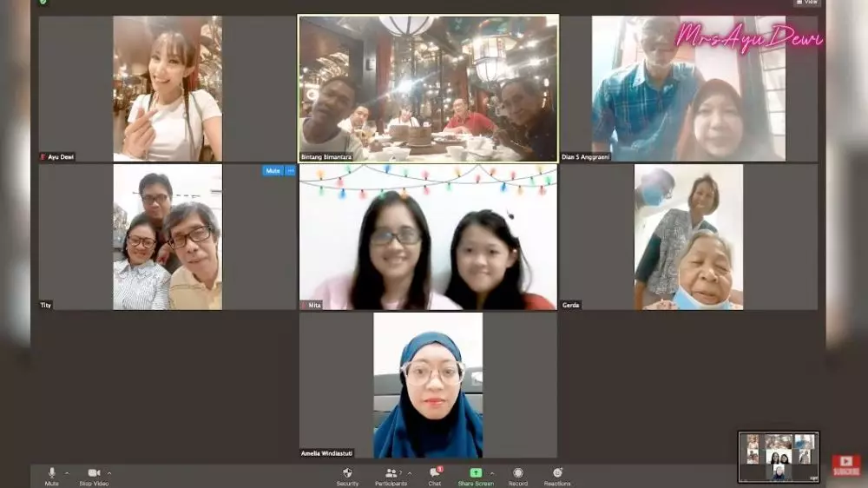Click the 'Gerda' name label

click(x=571, y=305)
